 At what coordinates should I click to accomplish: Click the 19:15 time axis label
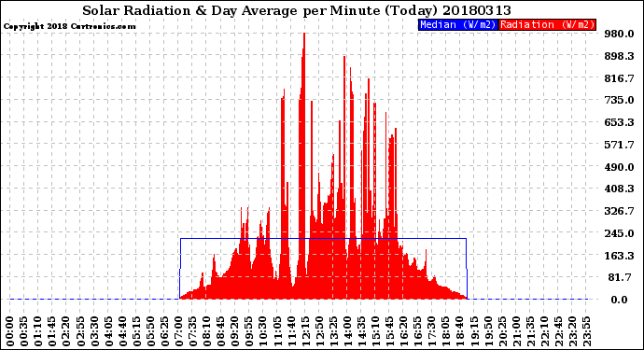pyautogui.click(x=474, y=331)
